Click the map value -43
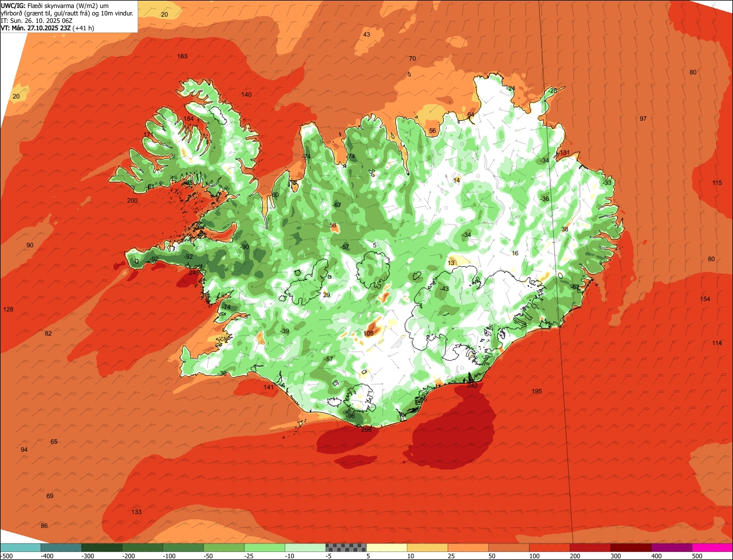Screen dimensions: 733x560 pos(444,289)
